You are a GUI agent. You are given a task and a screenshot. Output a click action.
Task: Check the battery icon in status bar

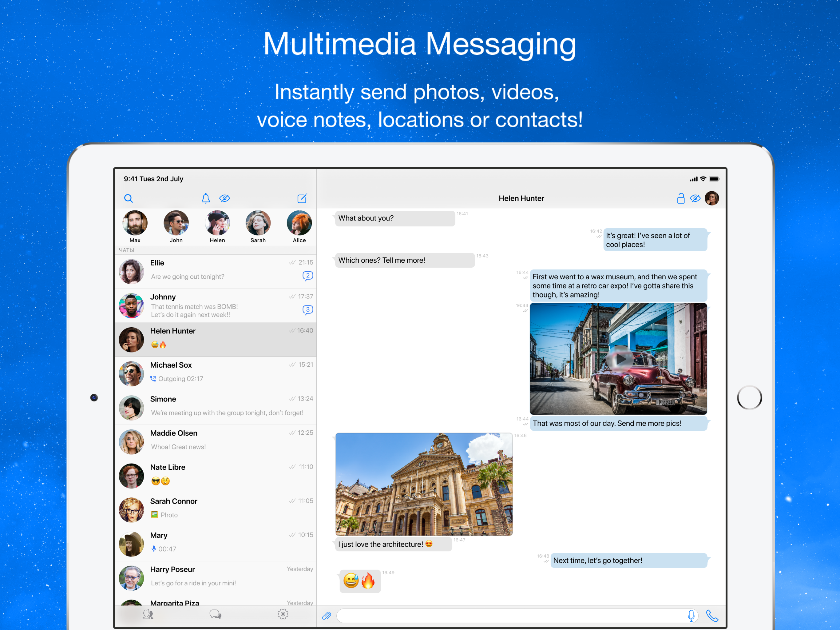714,179
